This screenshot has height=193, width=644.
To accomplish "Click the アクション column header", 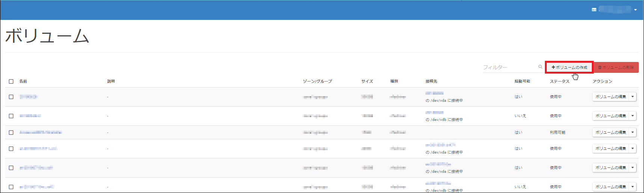I will (602, 81).
